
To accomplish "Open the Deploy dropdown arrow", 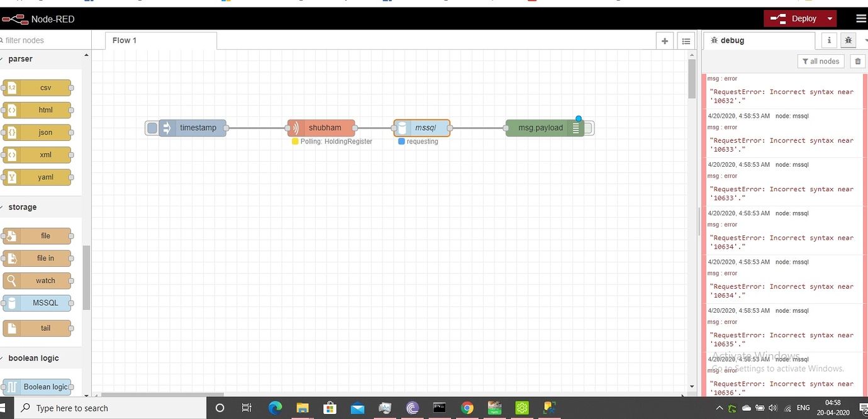I will [x=830, y=18].
